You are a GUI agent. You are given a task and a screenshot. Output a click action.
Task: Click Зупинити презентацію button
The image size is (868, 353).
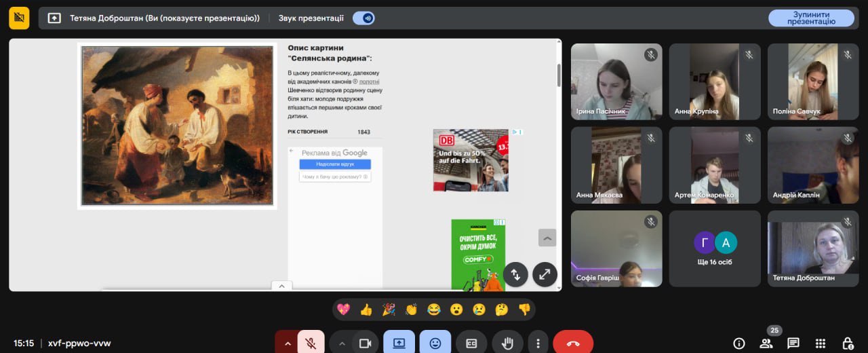tap(811, 18)
